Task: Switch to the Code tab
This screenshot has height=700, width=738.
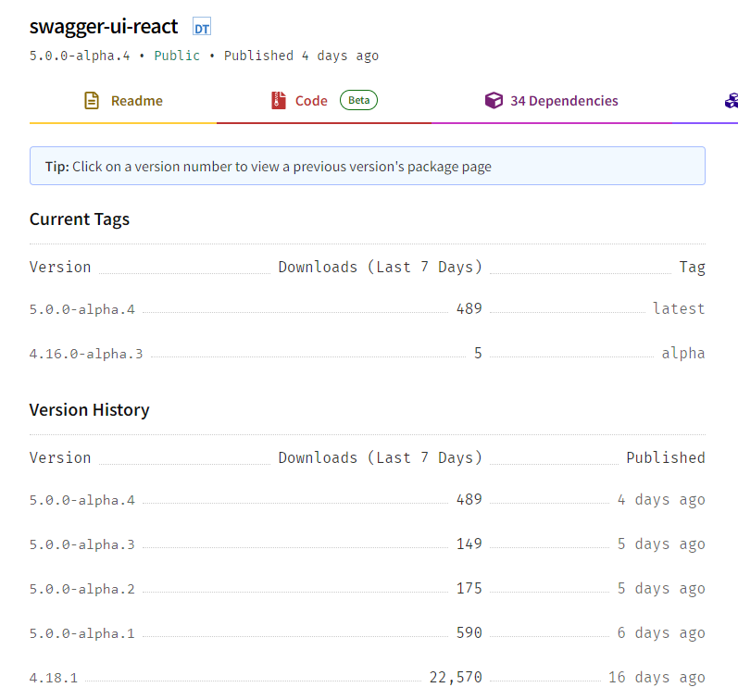Action: coord(324,101)
